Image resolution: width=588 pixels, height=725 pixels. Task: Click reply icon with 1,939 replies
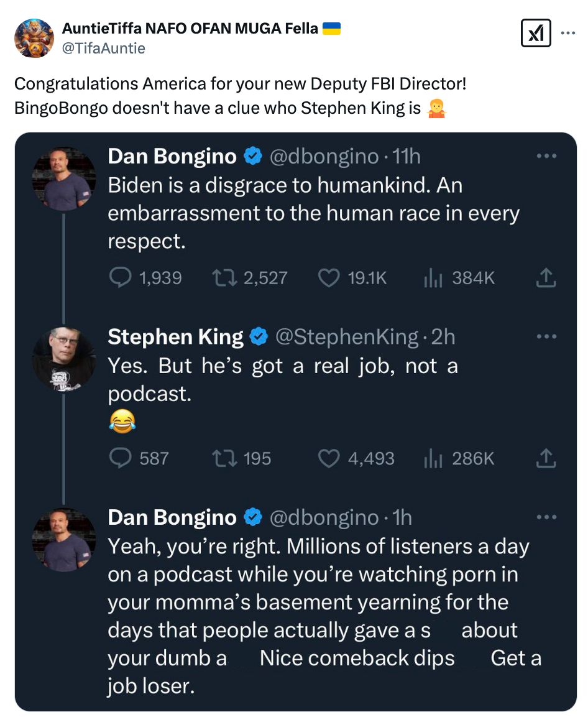pyautogui.click(x=120, y=278)
